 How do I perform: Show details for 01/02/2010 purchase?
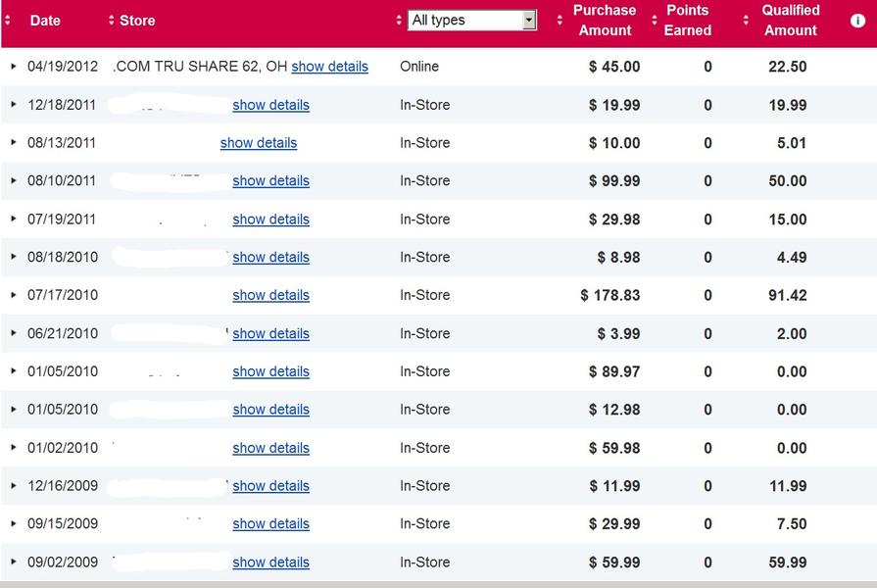point(270,448)
